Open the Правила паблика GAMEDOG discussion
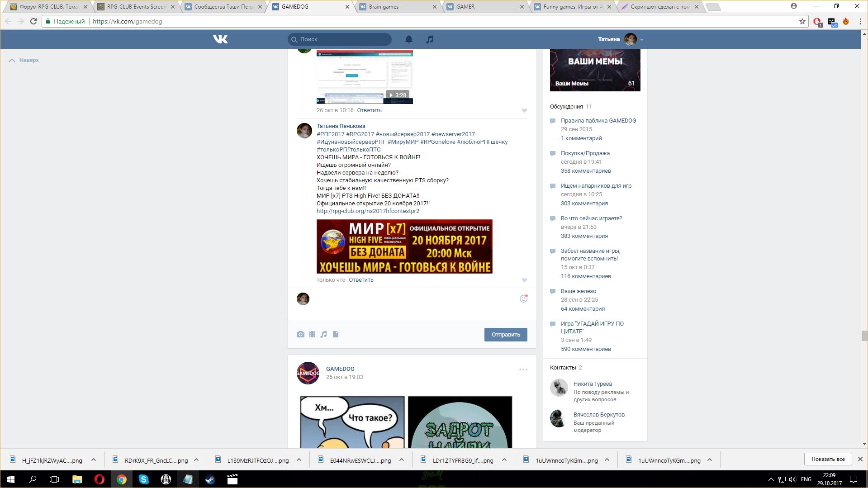Viewport: 868px width, 488px height. 598,121
